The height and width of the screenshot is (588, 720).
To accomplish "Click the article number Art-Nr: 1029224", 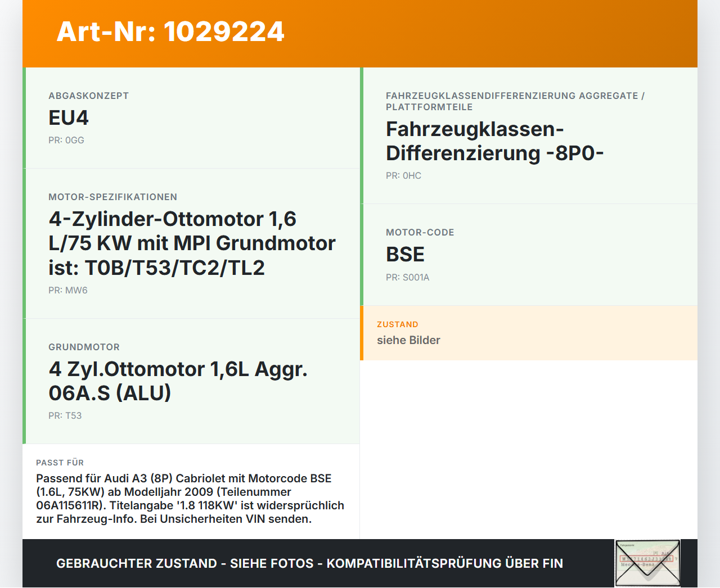I will pos(170,32).
